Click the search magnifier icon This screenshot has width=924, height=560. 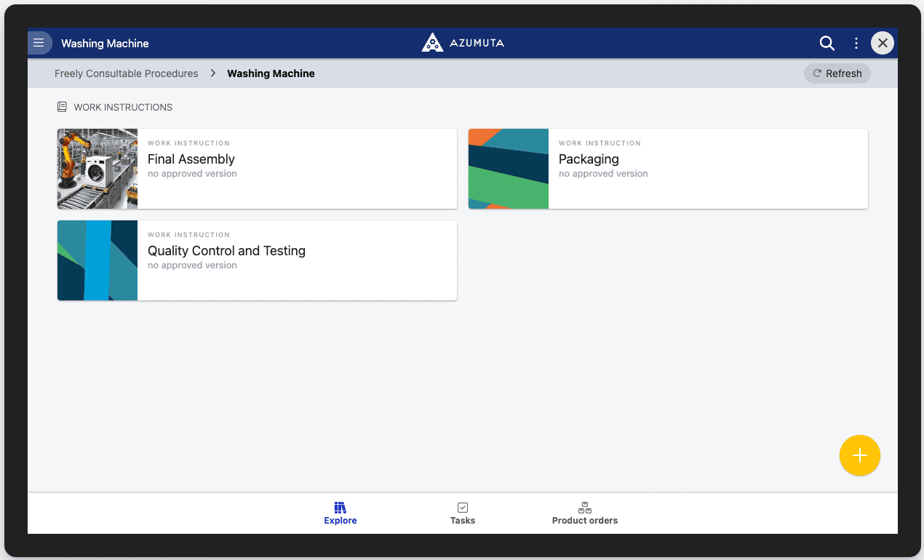[x=827, y=44]
